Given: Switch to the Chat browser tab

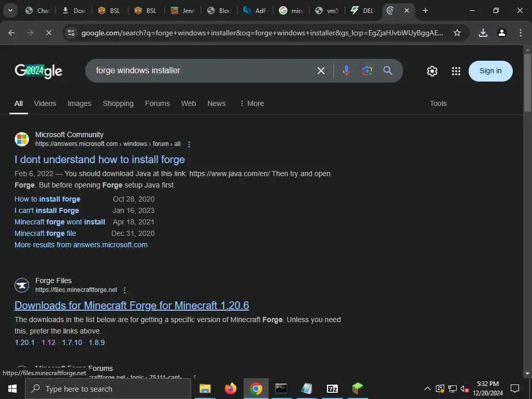Looking at the screenshot, I should click(37, 10).
